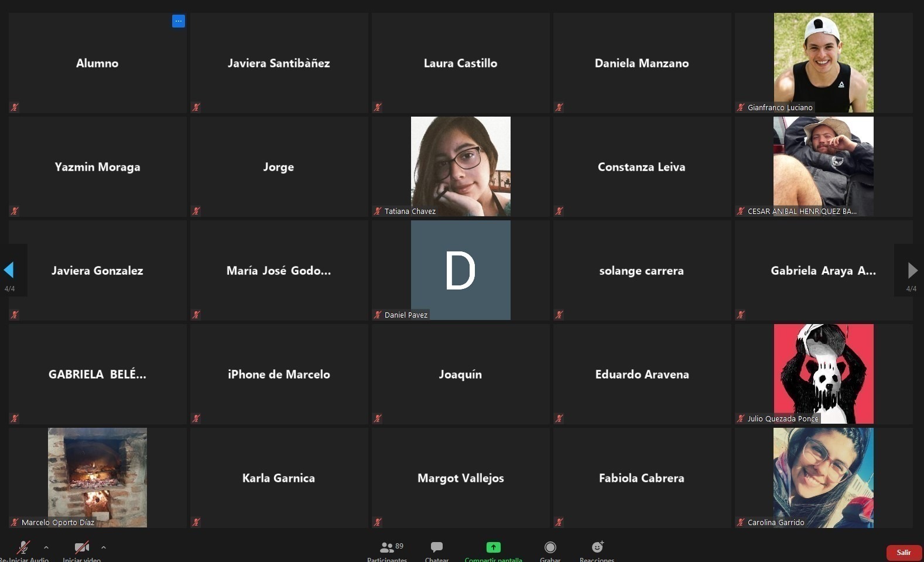Select Tatiana Chavez's video tile

[460, 166]
